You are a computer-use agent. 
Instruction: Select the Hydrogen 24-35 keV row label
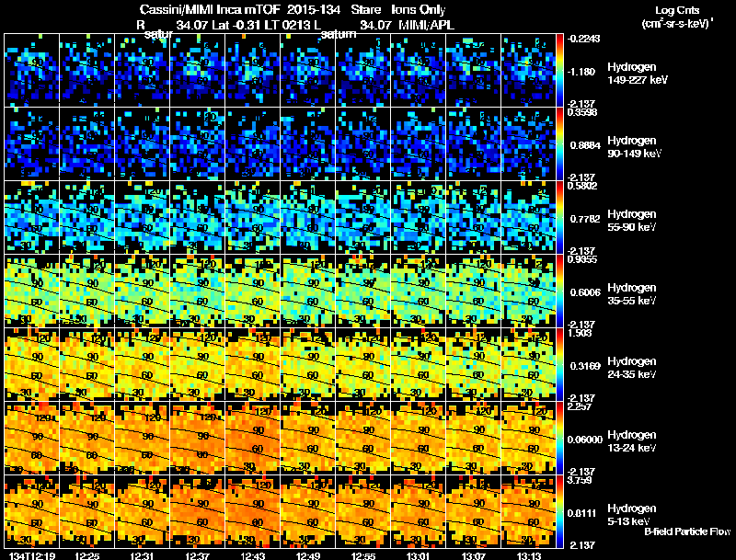tap(631, 367)
